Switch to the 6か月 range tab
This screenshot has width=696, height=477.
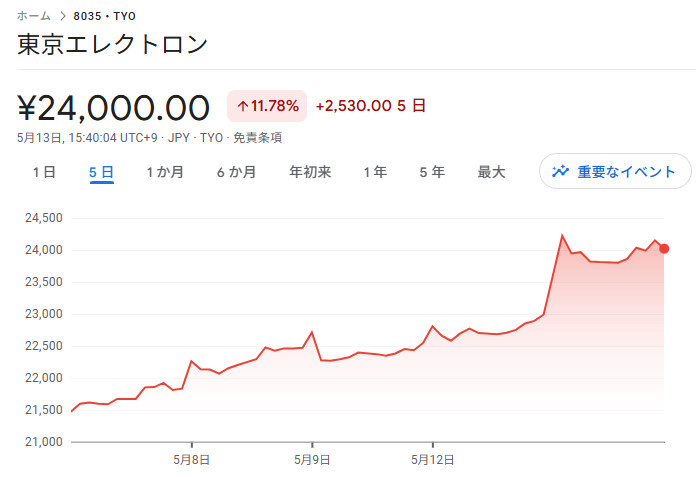(x=237, y=172)
